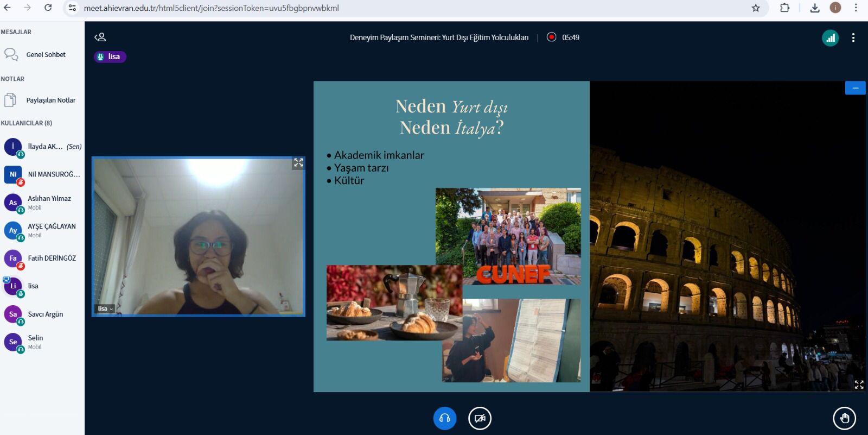Image resolution: width=868 pixels, height=435 pixels.
Task: Click the lisa talking indicator badge
Action: tap(110, 56)
